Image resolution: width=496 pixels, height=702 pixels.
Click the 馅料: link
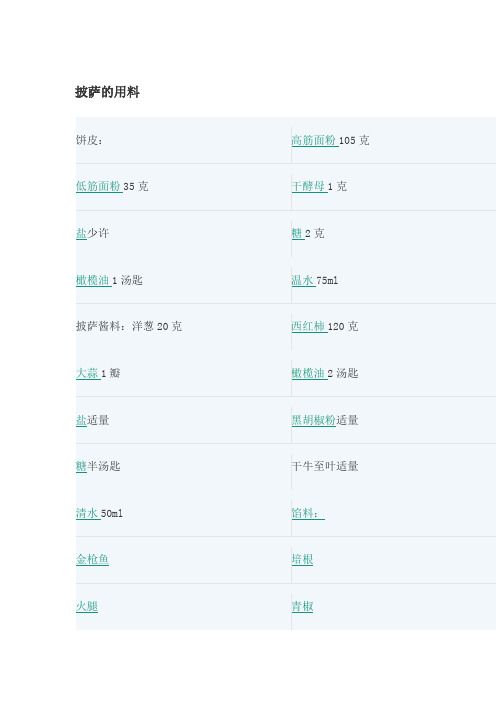pyautogui.click(x=308, y=513)
